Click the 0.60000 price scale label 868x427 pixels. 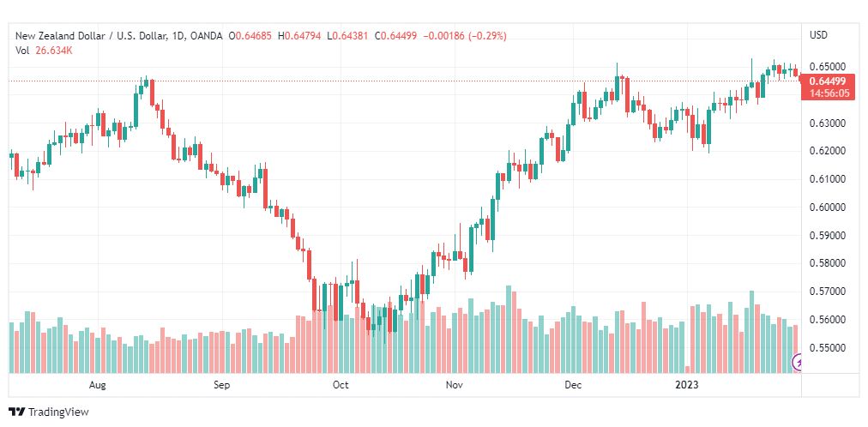click(828, 207)
